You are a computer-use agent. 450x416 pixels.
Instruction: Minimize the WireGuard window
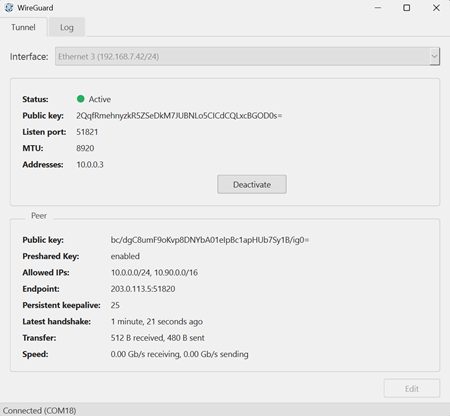[x=378, y=8]
